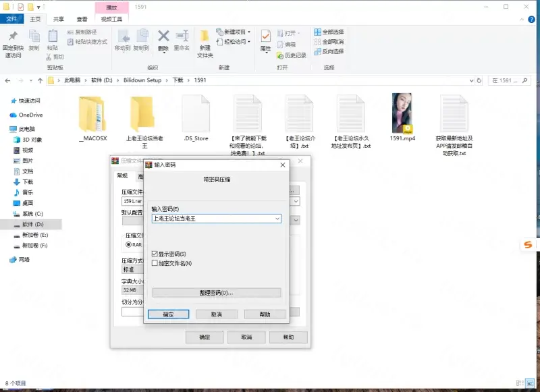Click 确定 in the password dialog
Screen dimensions: 540x392
coord(168,314)
